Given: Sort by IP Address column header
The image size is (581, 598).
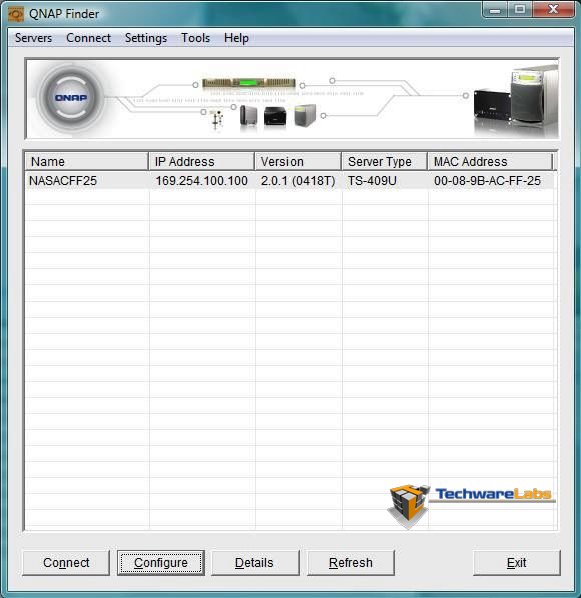Looking at the screenshot, I should coord(201,161).
